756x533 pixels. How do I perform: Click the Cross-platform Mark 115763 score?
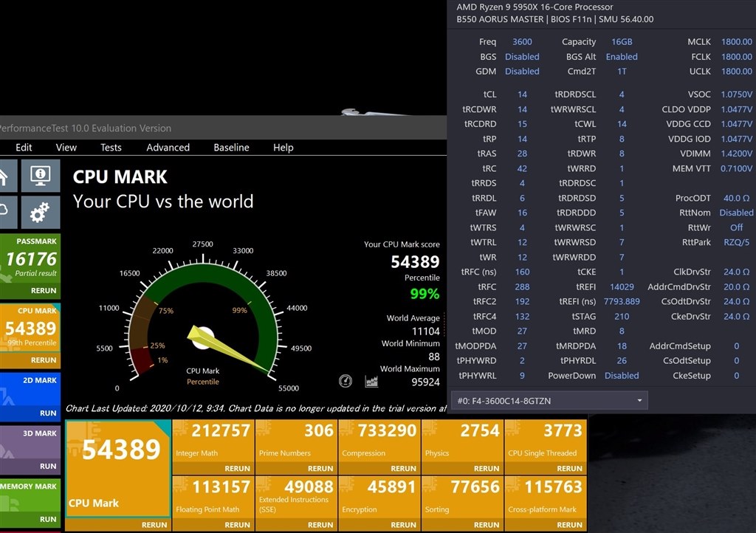coord(553,486)
